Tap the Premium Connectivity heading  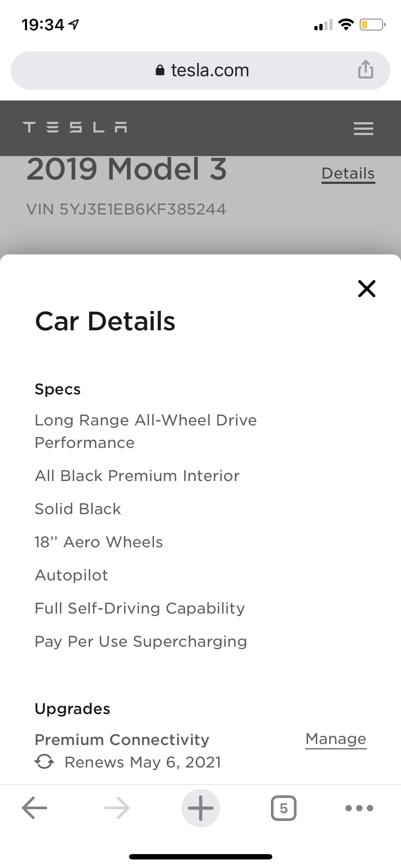122,740
